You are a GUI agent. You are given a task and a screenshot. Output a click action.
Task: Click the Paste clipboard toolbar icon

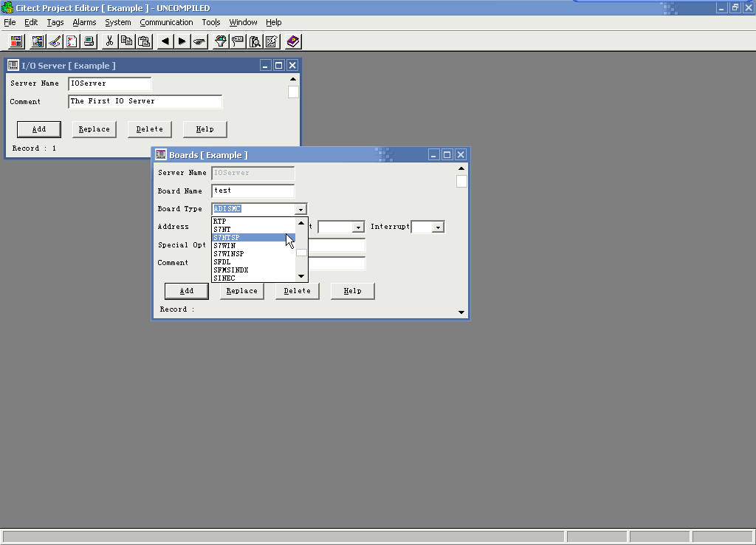(144, 41)
